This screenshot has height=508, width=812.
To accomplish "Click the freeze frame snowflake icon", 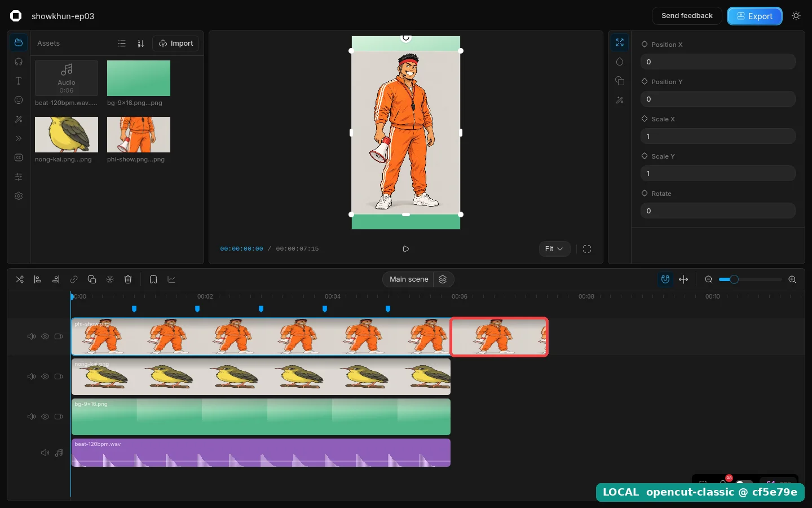I will pos(110,279).
